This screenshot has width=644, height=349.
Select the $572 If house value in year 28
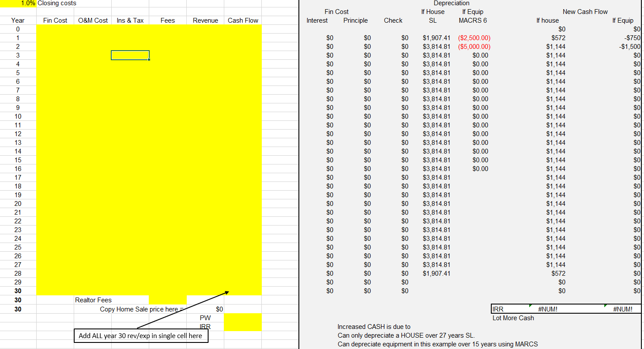(558, 274)
